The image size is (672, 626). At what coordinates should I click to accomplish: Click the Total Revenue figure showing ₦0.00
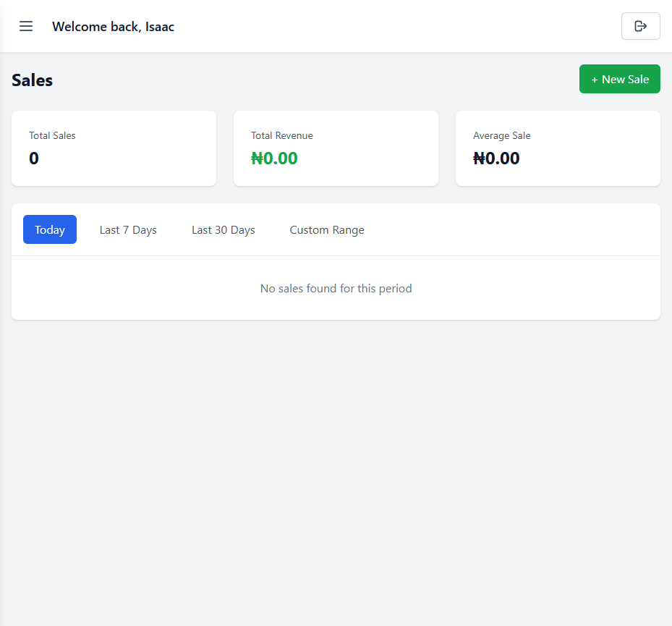[274, 158]
